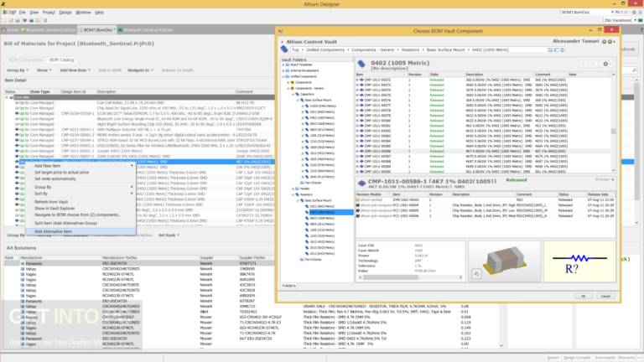Open Add New Item context submenu

pyautogui.click(x=80, y=166)
